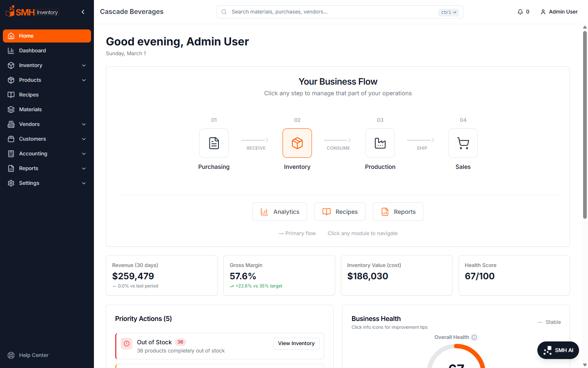The width and height of the screenshot is (588, 368).
Task: Click the Vendors building icon in the sidebar
Action: point(11,124)
